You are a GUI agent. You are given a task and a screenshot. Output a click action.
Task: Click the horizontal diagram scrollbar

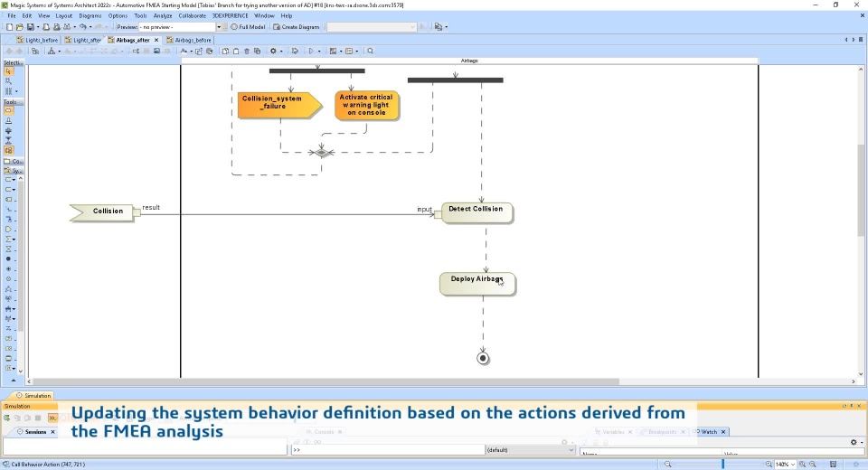click(x=325, y=381)
